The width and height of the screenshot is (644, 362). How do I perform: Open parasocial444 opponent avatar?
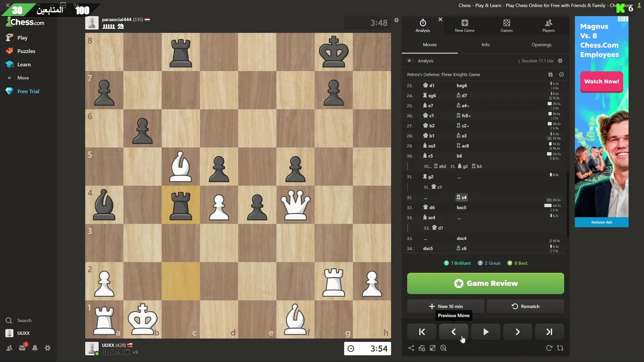click(x=92, y=23)
